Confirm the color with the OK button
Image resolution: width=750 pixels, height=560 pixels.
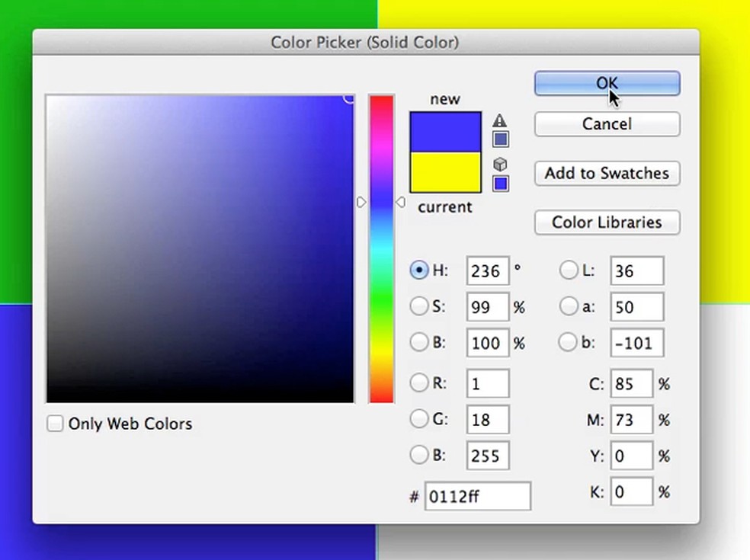point(607,83)
